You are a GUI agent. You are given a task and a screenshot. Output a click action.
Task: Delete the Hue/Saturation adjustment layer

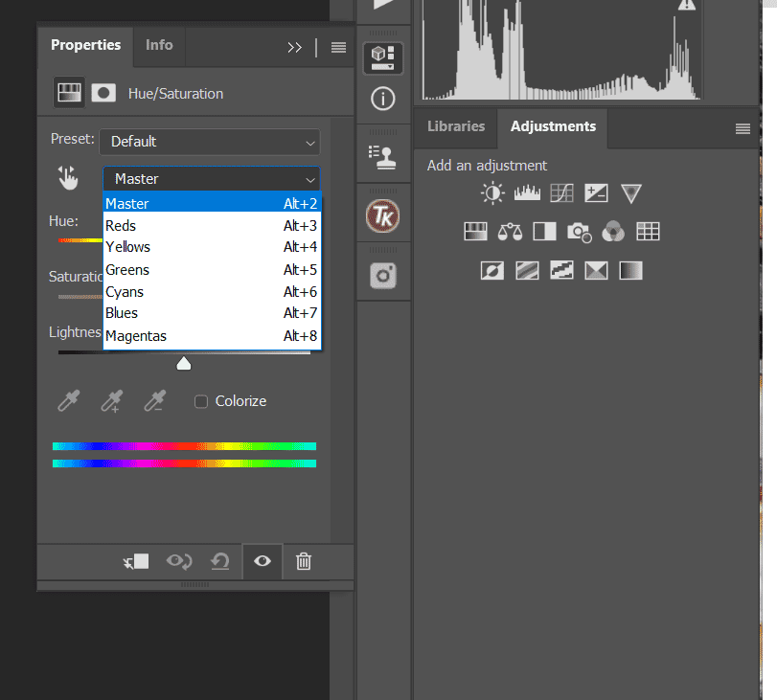tap(304, 562)
